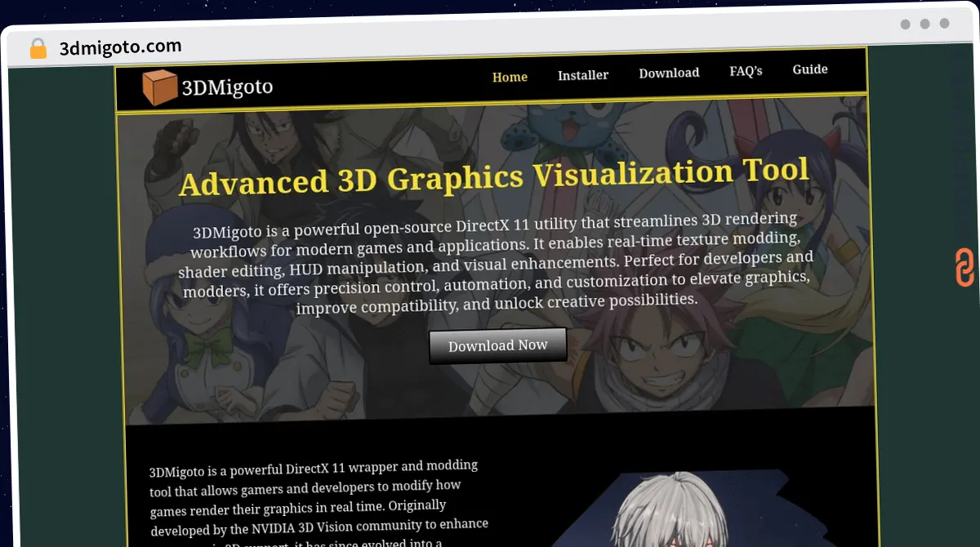The height and width of the screenshot is (547, 980).
Task: Open the Guide nav item
Action: point(810,69)
